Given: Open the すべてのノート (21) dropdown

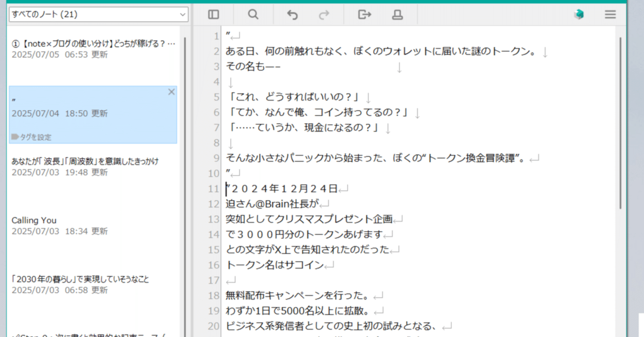Looking at the screenshot, I should (99, 15).
